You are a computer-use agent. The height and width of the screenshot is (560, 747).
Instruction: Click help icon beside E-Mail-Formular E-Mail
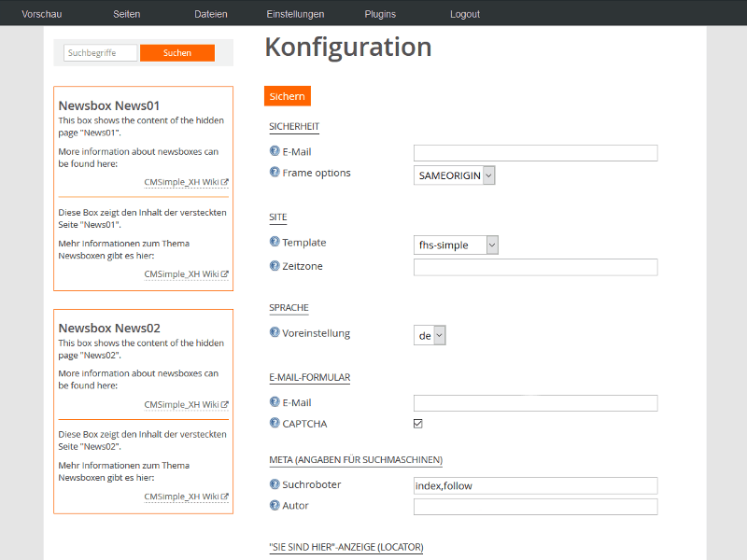point(275,401)
